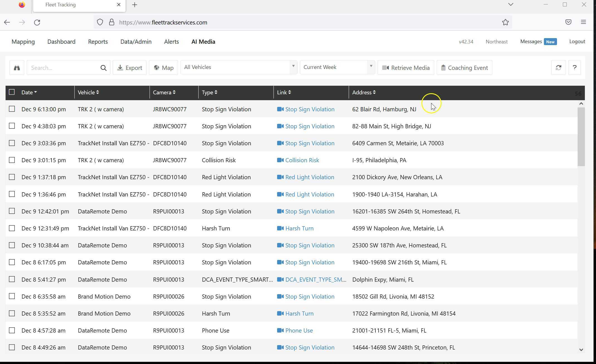Go to the Dashboard menu item
Screen dimensions: 596x364
(x=61, y=42)
